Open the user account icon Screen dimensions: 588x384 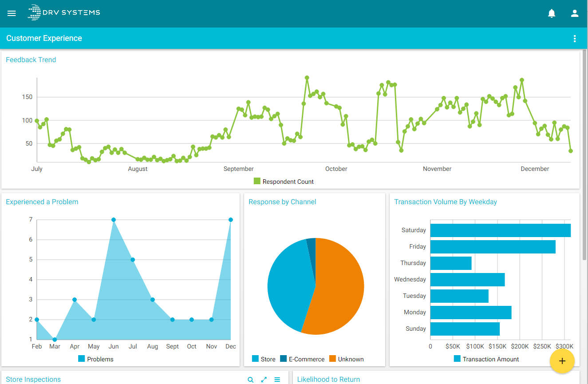[575, 13]
